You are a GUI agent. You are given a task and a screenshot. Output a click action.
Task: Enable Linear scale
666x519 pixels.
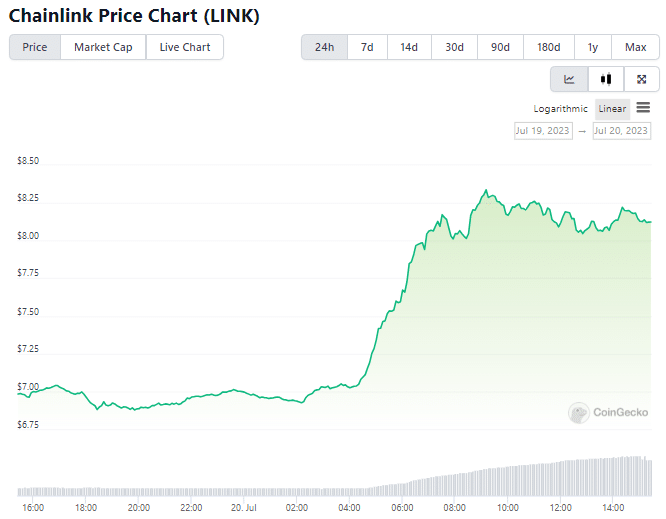(612, 109)
